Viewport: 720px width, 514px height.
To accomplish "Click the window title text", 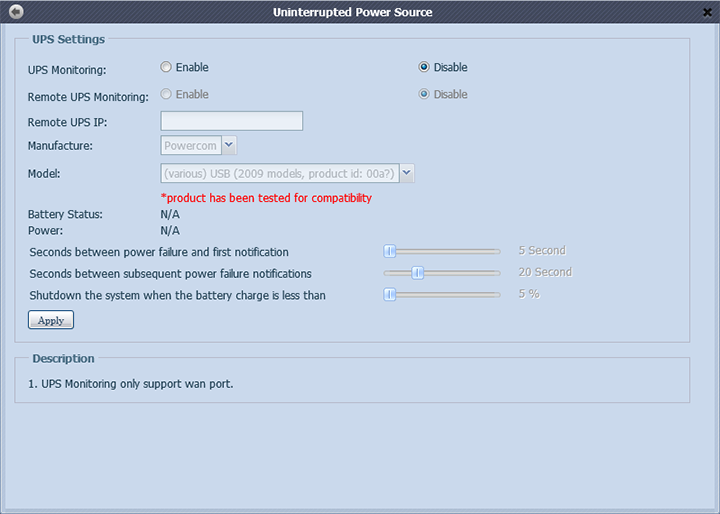I will coord(353,12).
